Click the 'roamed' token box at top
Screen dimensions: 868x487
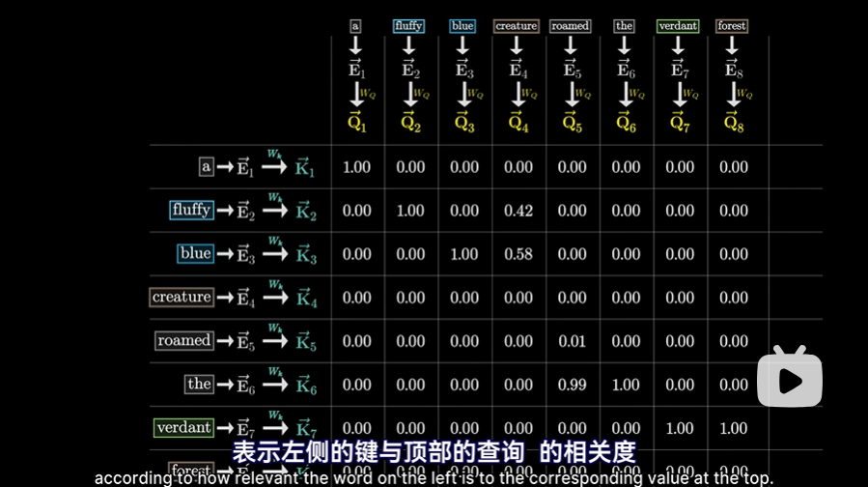pos(570,26)
